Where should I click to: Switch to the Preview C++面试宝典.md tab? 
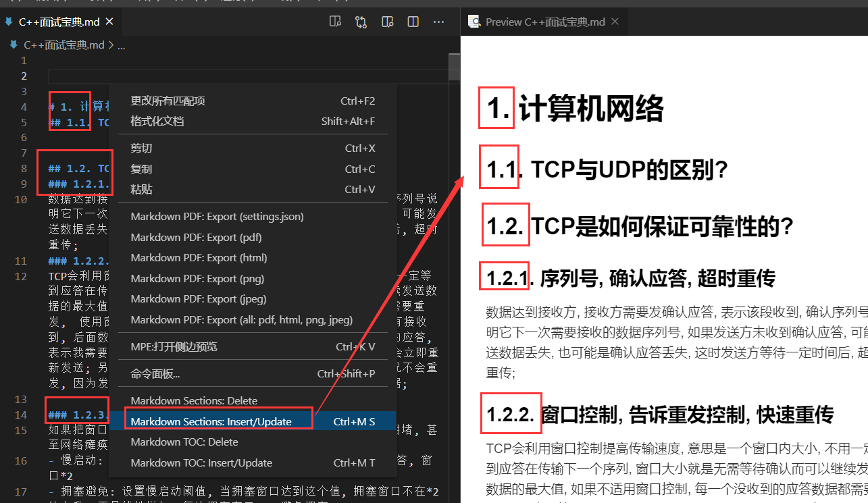click(x=544, y=21)
